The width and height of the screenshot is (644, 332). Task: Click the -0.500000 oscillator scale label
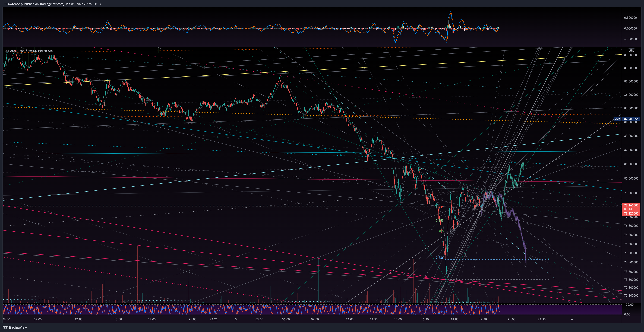coord(630,39)
